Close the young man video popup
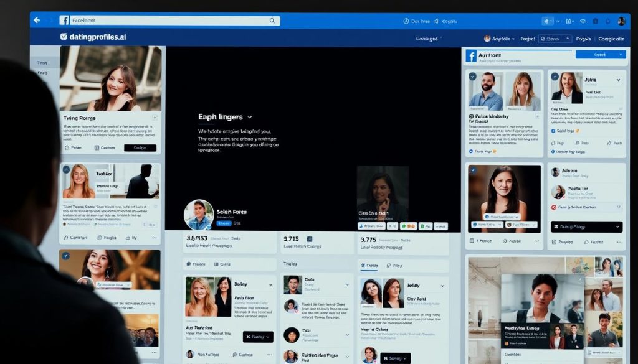The height and width of the screenshot is (364, 638). [580, 279]
